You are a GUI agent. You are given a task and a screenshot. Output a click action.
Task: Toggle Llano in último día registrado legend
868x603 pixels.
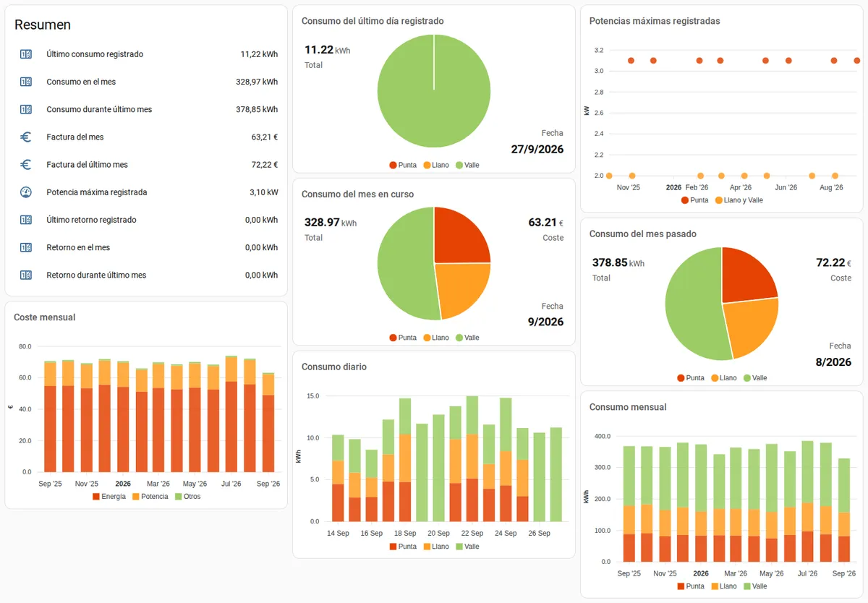[x=436, y=165]
